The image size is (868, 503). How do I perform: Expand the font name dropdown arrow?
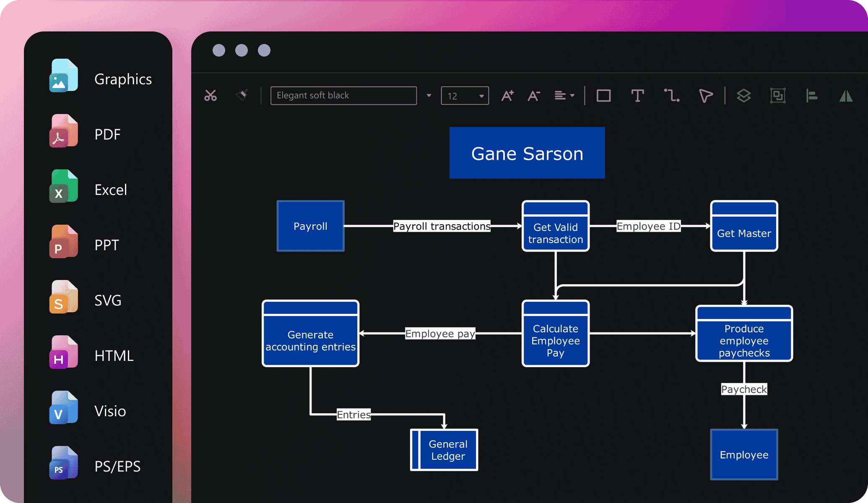429,96
